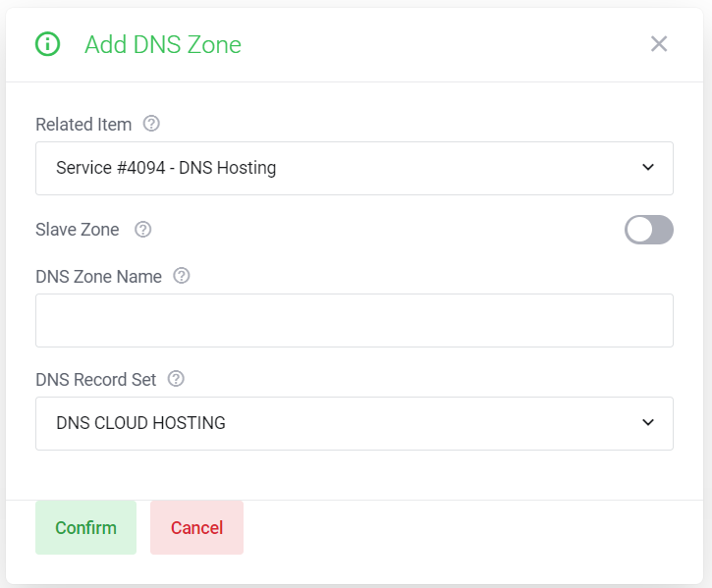Screen dimensions: 712x588
Task: Enable the Slave Zone toggle switch
Action: tap(648, 230)
